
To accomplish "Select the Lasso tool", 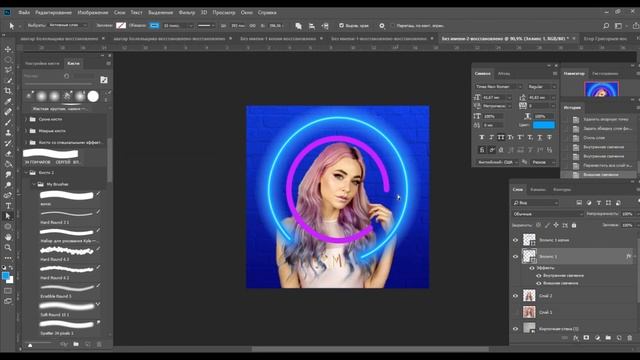I will coord(8,70).
